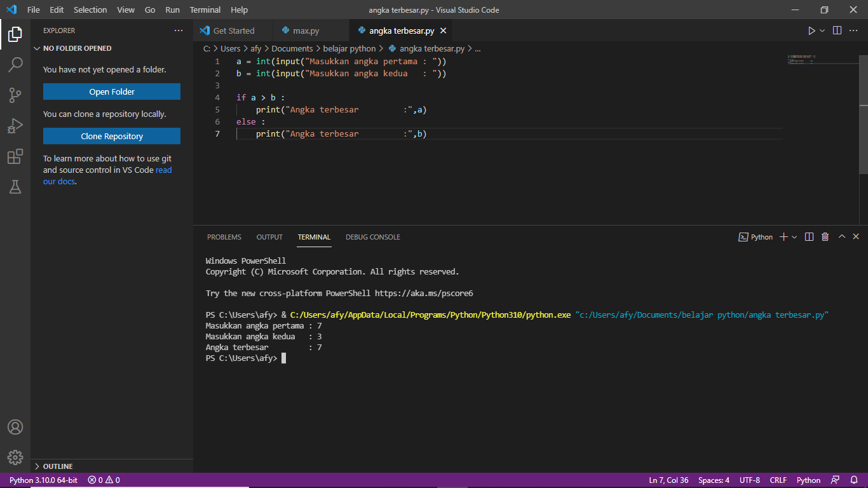Select the Python terminal shell label
Screen dimensions: 868x488
coord(756,237)
